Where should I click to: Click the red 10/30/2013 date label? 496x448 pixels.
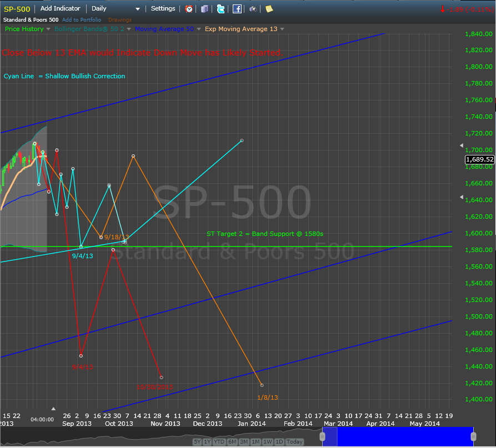[154, 387]
